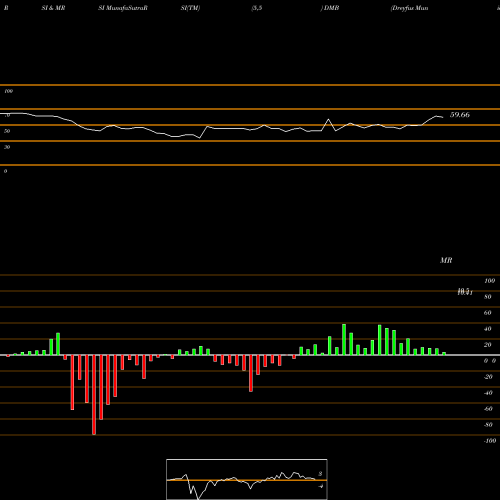Image resolution: width=500 pixels, height=500 pixels.
Task: Click the ') DMB' ticker header text
Action: coord(330,8)
